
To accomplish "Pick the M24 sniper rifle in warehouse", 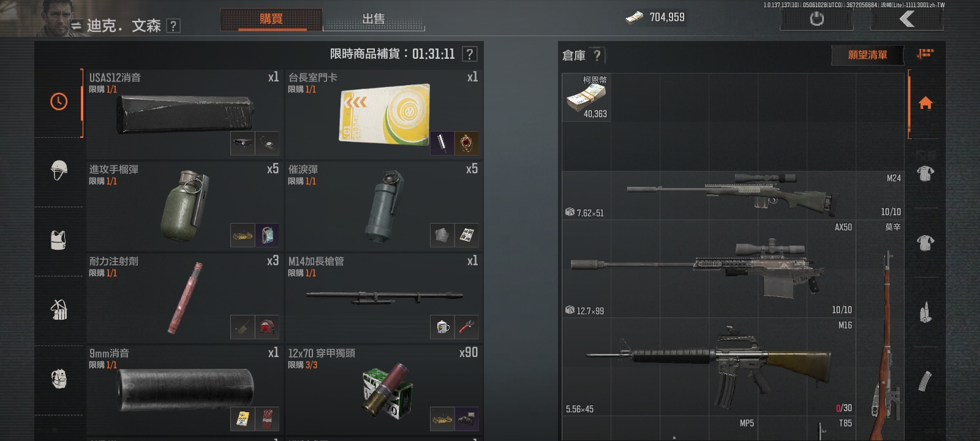I will 733,195.
